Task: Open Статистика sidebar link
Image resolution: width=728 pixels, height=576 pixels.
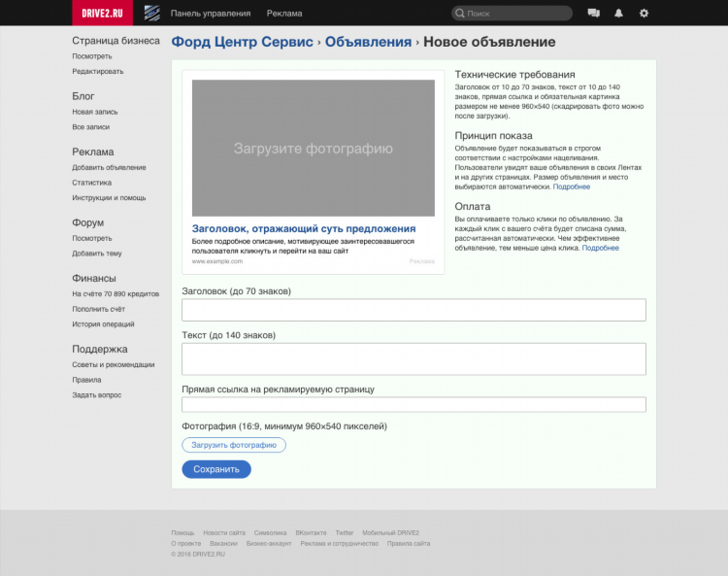Action: pyautogui.click(x=92, y=183)
